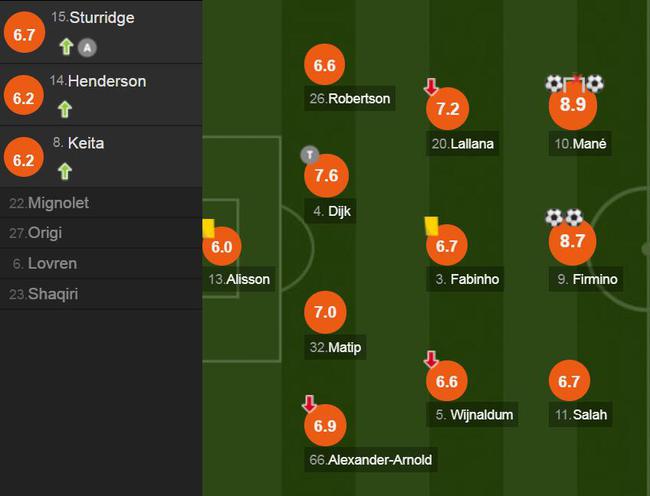Click the grey badge above Dijk
The image size is (650, 496).
[x=309, y=154]
